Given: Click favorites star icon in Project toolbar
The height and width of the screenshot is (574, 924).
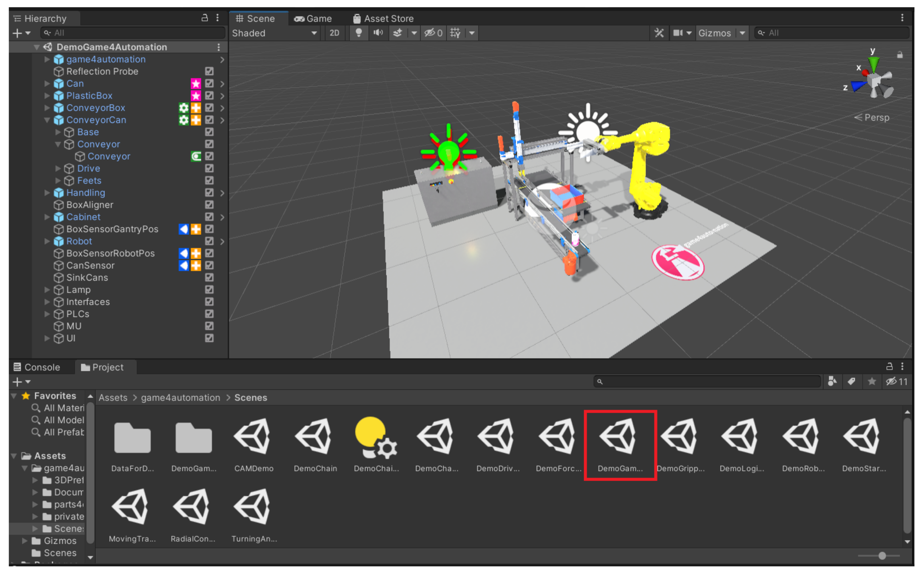Looking at the screenshot, I should (x=872, y=381).
